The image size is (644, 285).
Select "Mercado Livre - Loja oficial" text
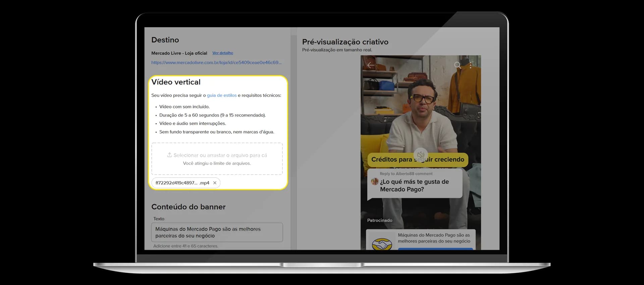click(179, 53)
